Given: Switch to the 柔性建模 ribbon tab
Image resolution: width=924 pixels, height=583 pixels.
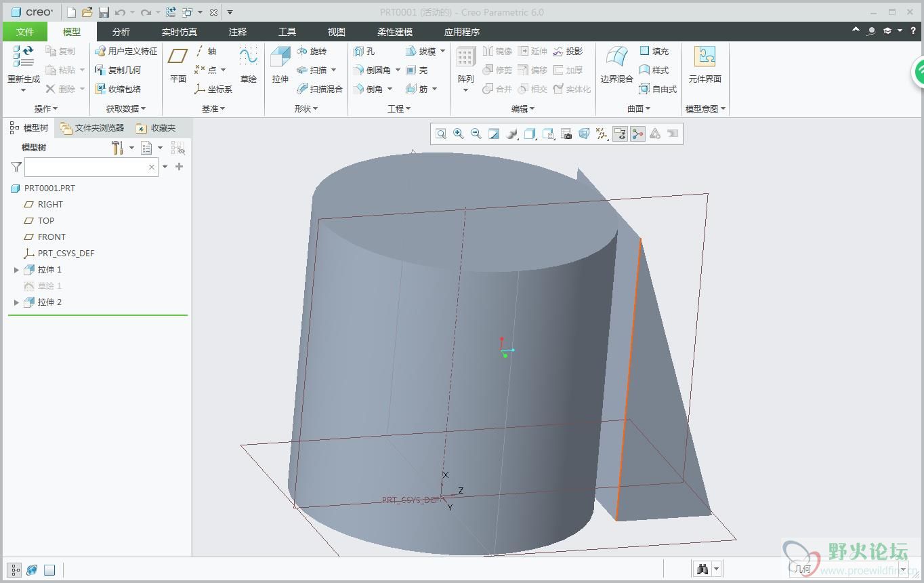Looking at the screenshot, I should (x=395, y=32).
